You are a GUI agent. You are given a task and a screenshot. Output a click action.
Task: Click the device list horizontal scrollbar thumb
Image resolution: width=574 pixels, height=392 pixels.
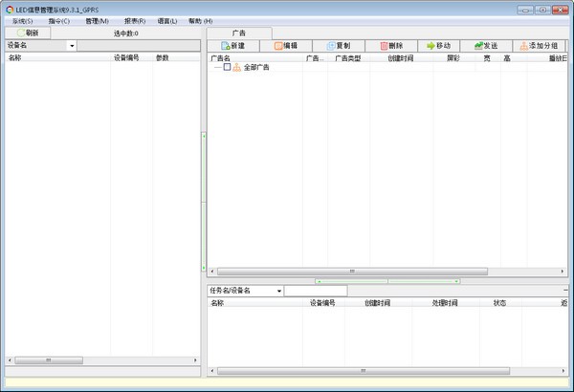pos(49,360)
